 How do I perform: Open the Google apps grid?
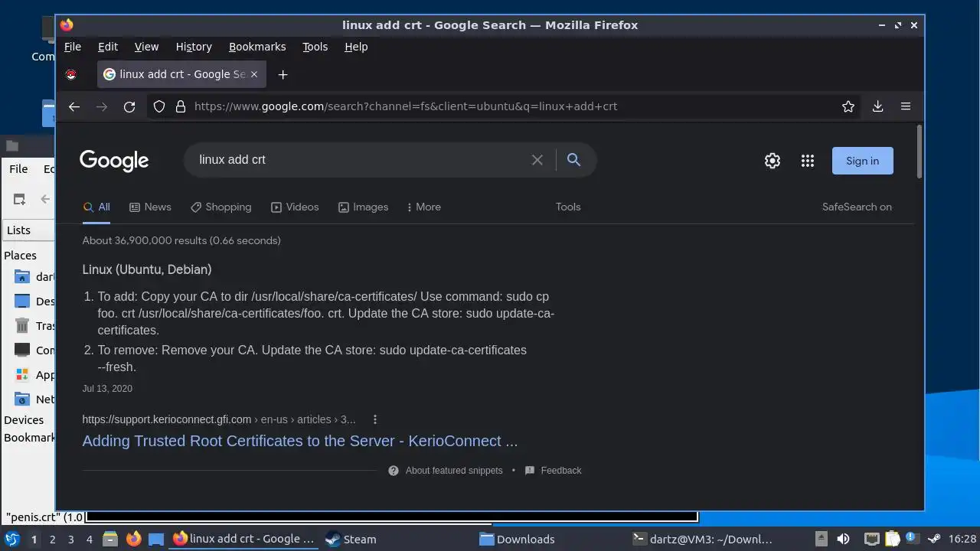click(808, 161)
